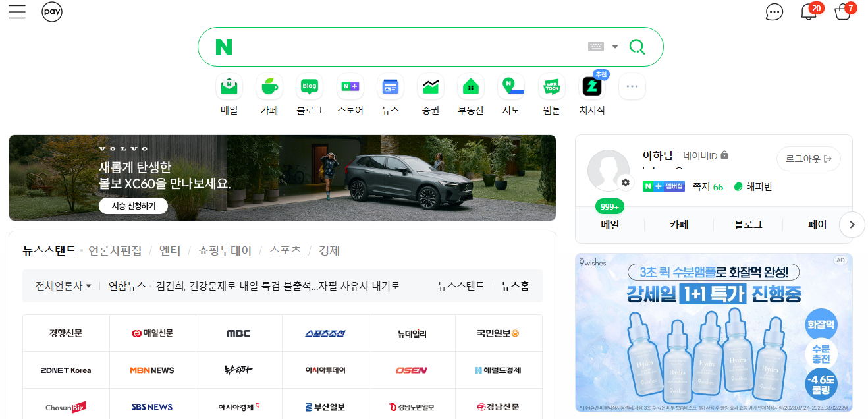
Task: Click the 아하님 username link
Action: pyautogui.click(x=657, y=155)
